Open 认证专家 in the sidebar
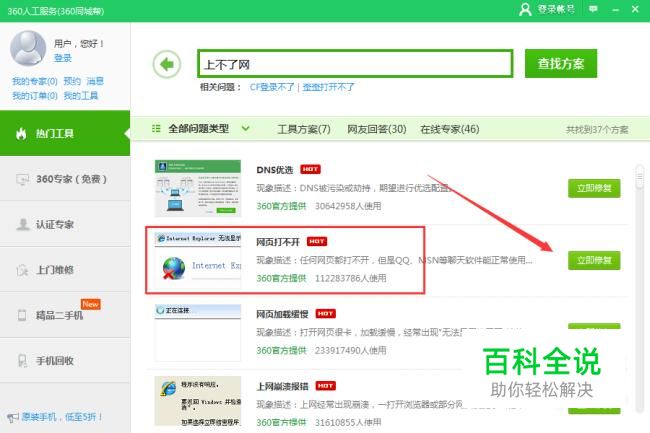The height and width of the screenshot is (433, 650). click(65, 224)
